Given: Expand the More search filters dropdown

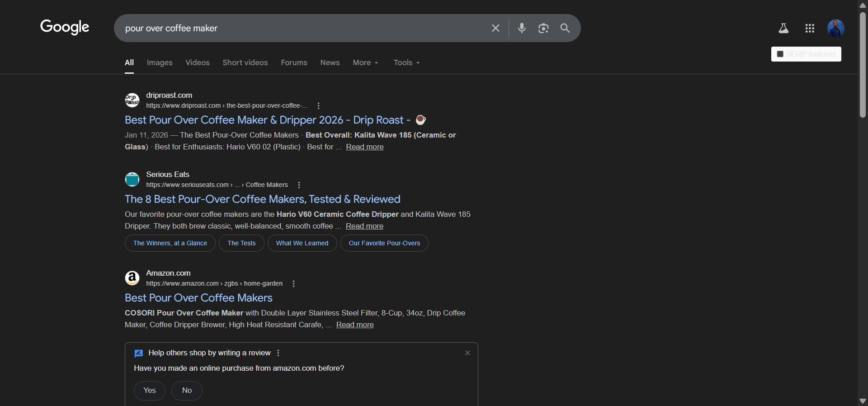Looking at the screenshot, I should [365, 62].
